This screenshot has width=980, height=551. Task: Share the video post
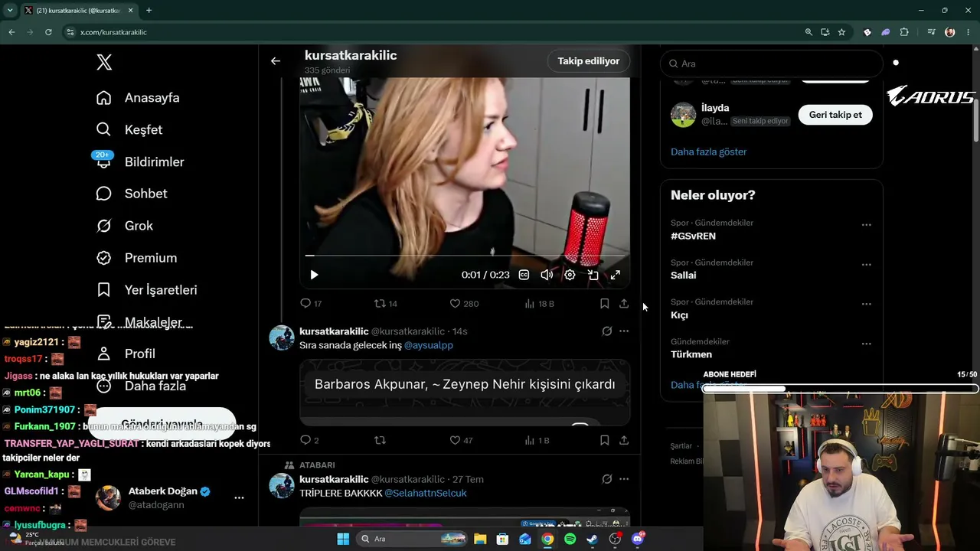(624, 304)
